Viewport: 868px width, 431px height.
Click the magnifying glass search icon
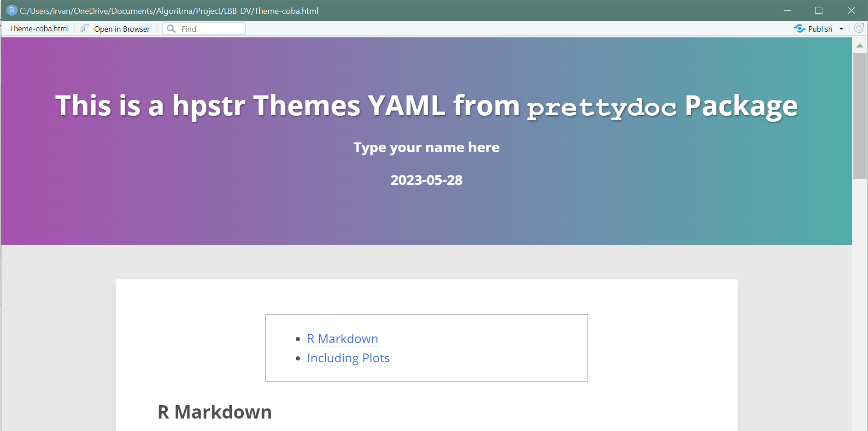(x=171, y=29)
